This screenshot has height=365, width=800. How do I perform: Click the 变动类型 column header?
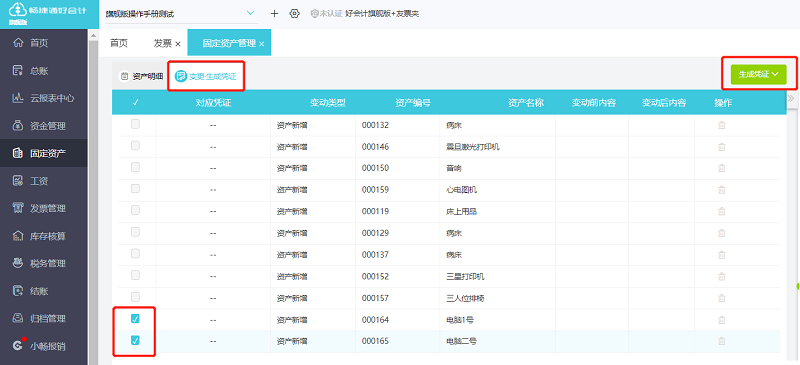[328, 103]
